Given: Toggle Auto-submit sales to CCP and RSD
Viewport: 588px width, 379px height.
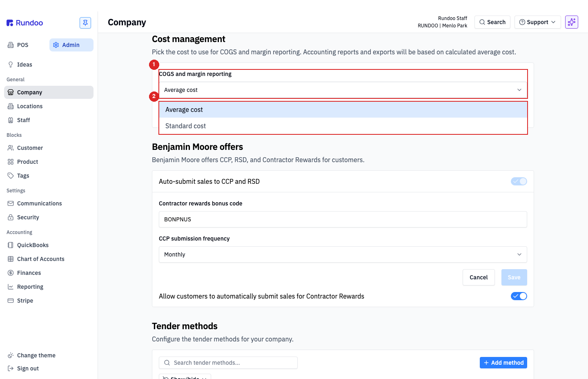Looking at the screenshot, I should point(519,181).
